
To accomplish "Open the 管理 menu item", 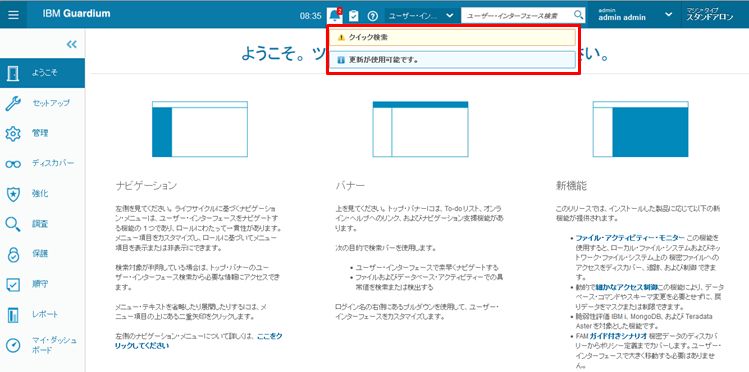I will [x=43, y=134].
